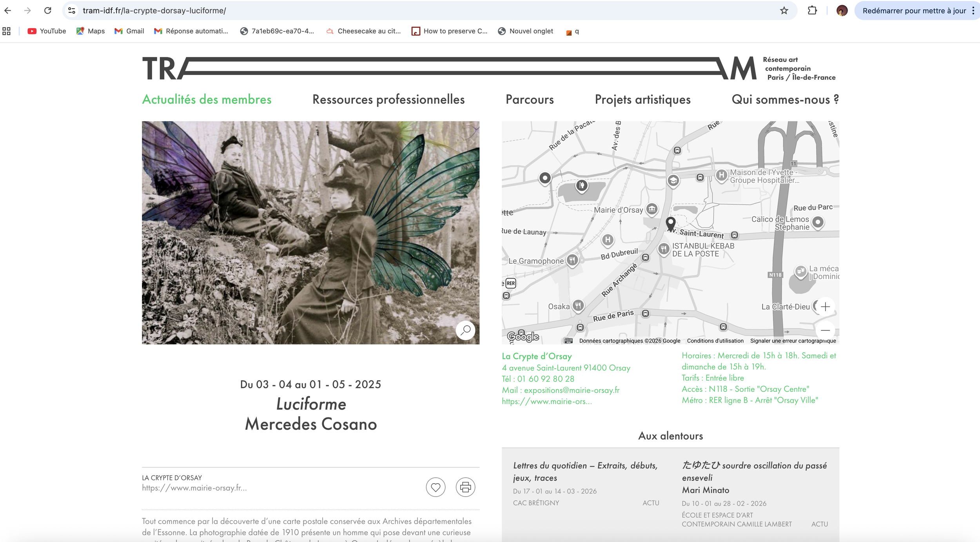Open the Chrome profile avatar

coord(842,11)
